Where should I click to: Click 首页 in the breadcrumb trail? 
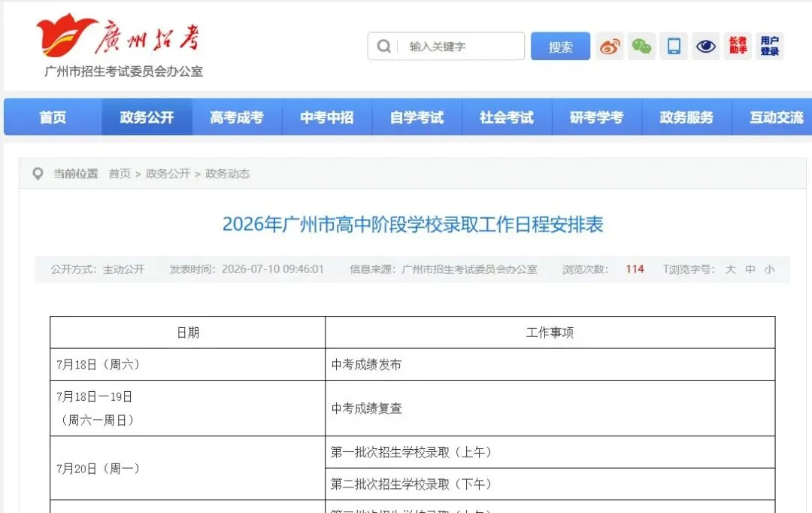(120, 174)
